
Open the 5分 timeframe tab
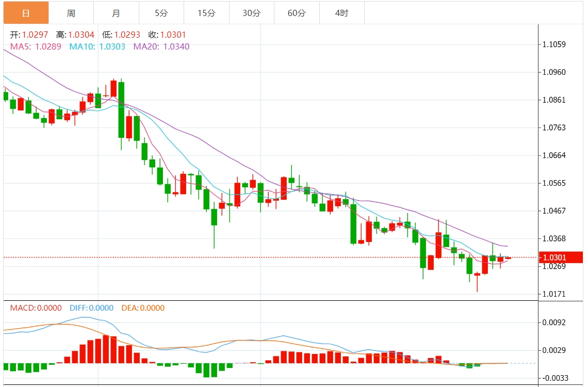161,13
